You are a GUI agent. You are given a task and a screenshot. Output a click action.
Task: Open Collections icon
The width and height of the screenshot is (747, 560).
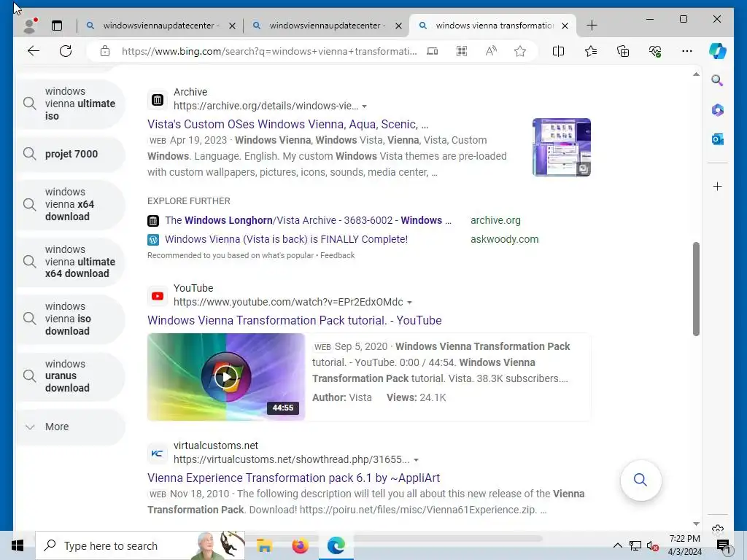(623, 51)
